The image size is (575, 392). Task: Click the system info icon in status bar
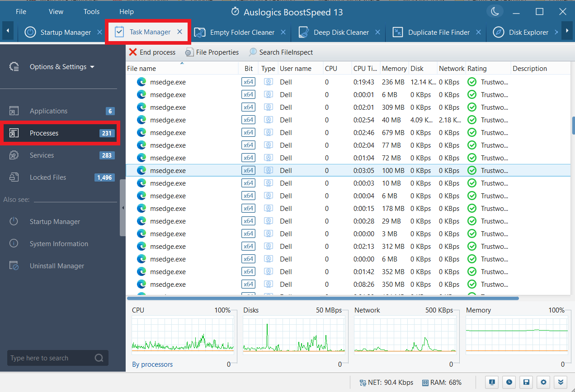point(492,382)
